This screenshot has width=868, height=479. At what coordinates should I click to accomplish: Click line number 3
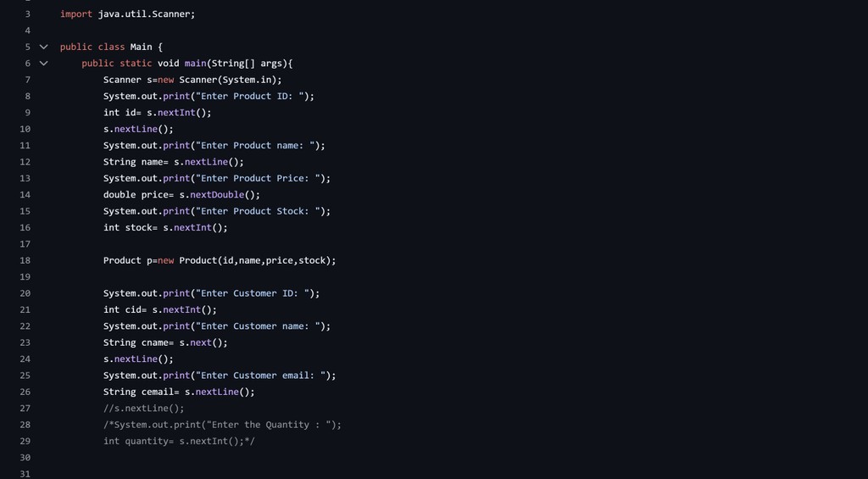pos(27,14)
